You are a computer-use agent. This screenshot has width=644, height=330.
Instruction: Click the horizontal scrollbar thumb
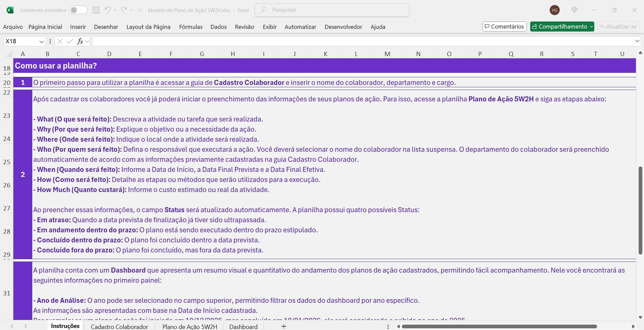499,326
